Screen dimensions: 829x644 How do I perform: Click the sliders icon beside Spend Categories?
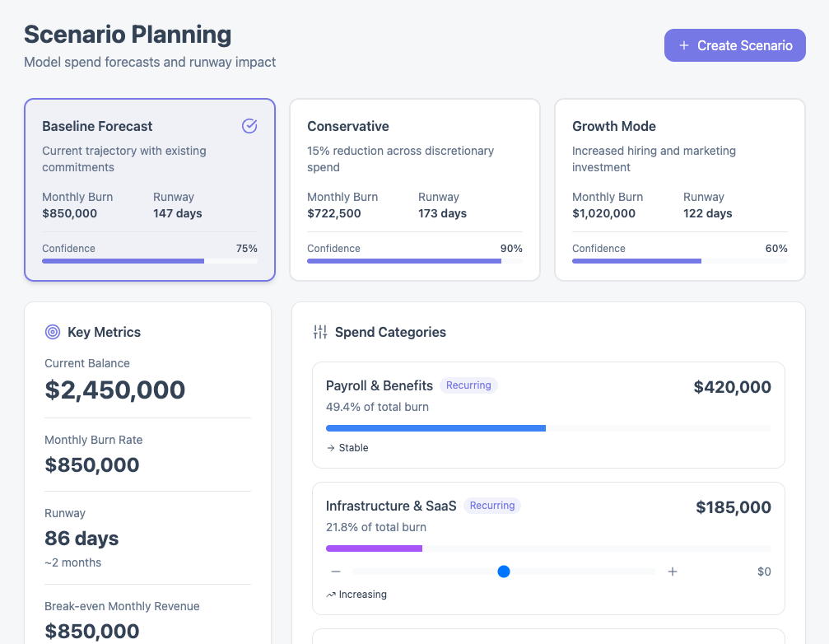pos(320,332)
